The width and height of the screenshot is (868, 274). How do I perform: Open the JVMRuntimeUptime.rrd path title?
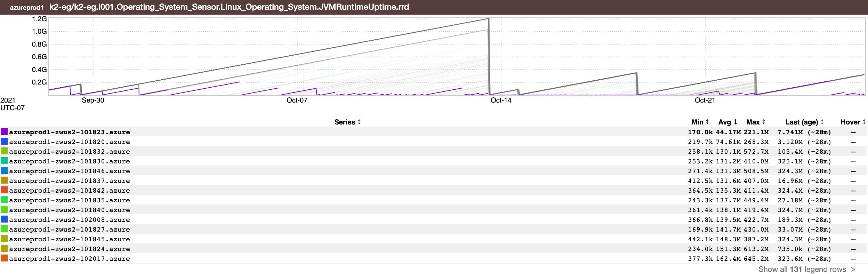click(x=229, y=7)
